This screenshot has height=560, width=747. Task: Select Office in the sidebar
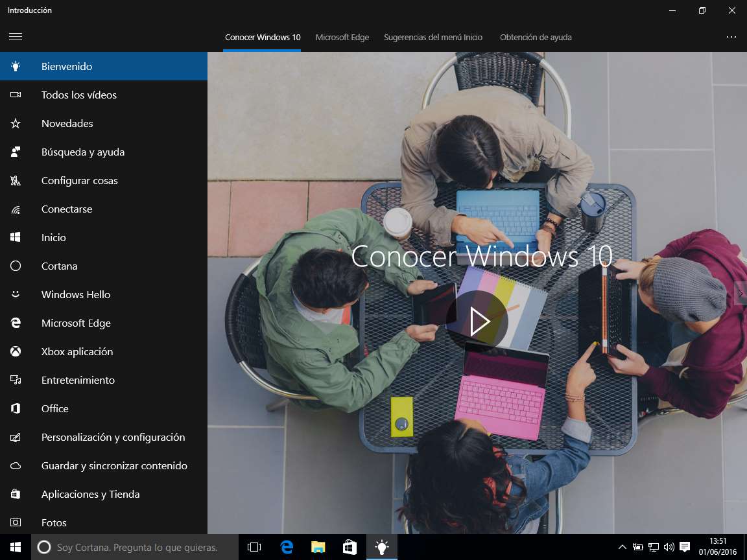(103, 408)
